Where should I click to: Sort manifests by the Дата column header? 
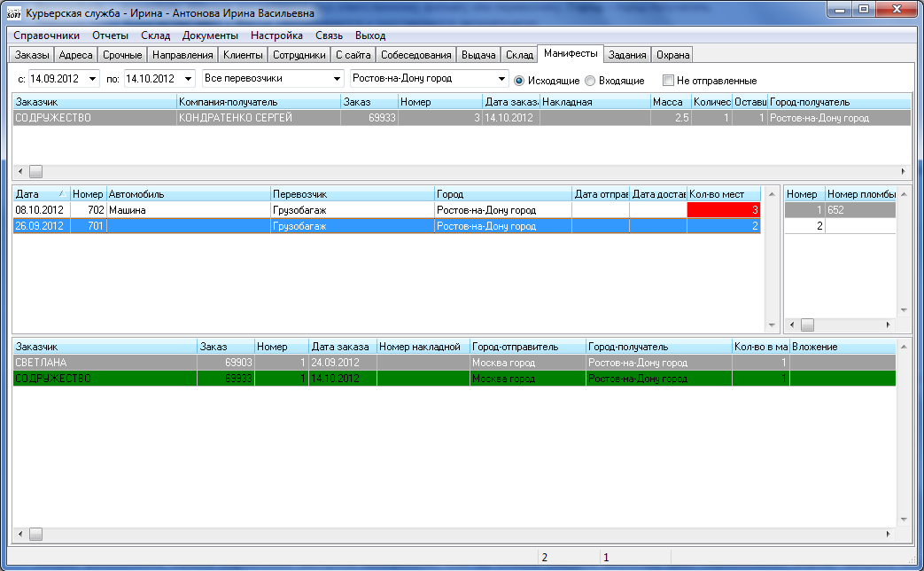pyautogui.click(x=42, y=194)
